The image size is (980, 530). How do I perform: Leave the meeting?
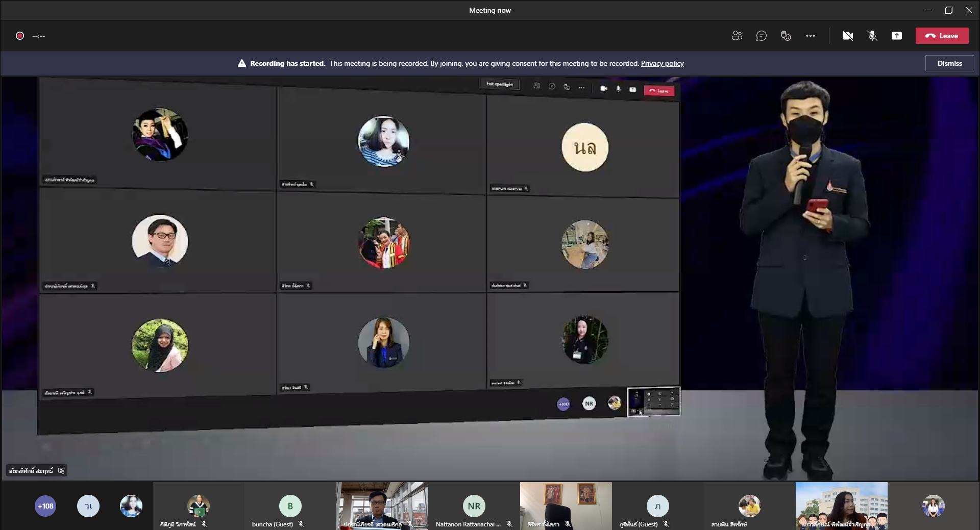(942, 36)
